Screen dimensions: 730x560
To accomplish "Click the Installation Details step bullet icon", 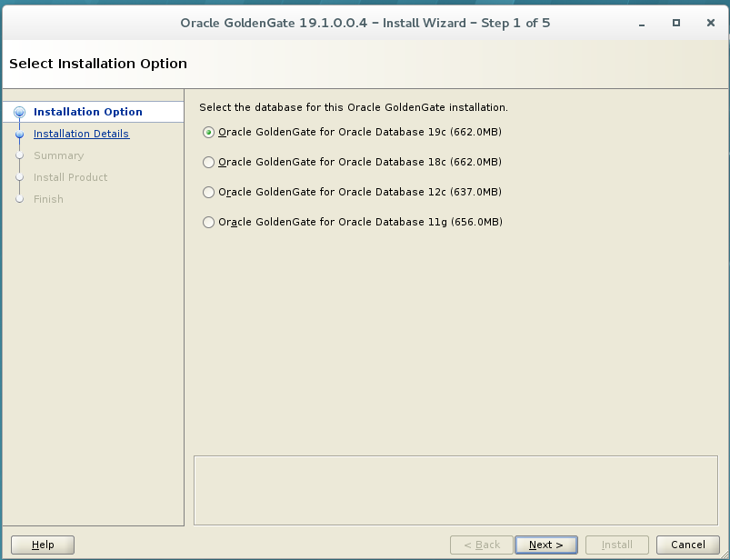I will 20,134.
